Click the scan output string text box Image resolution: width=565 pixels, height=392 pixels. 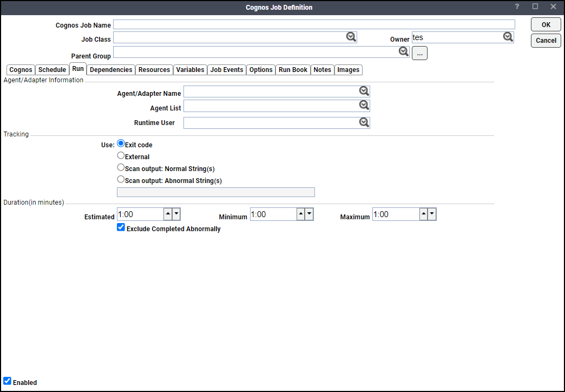click(x=216, y=192)
